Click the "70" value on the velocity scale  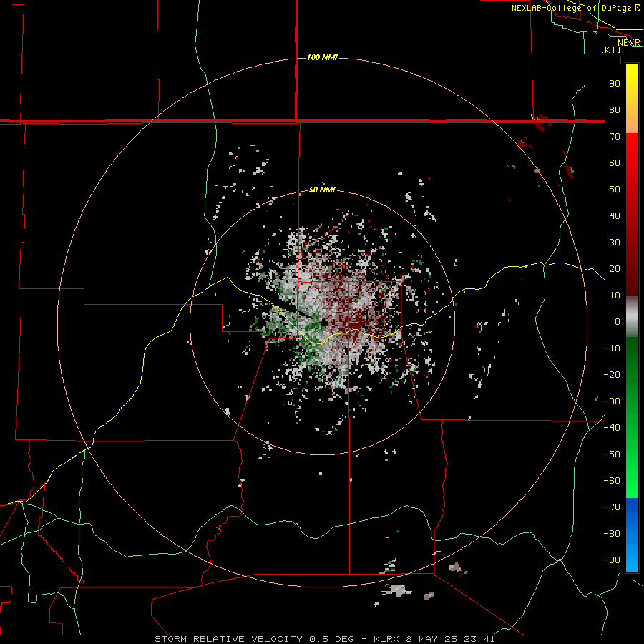615,137
